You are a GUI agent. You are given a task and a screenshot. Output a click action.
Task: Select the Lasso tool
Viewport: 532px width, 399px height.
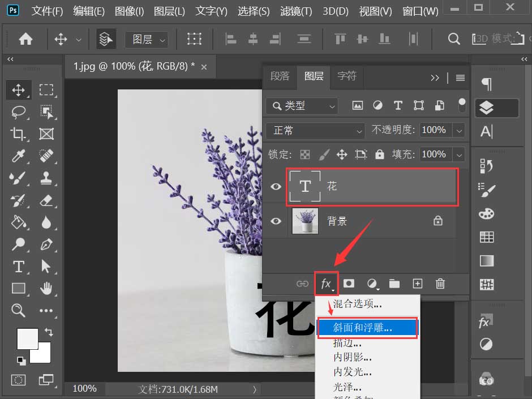coord(19,112)
